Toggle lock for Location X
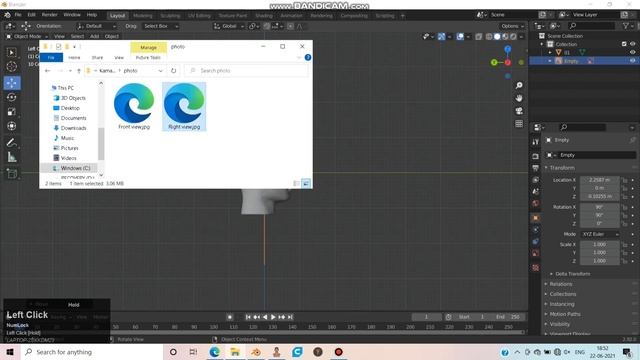The height and width of the screenshot is (360, 640). point(624,180)
